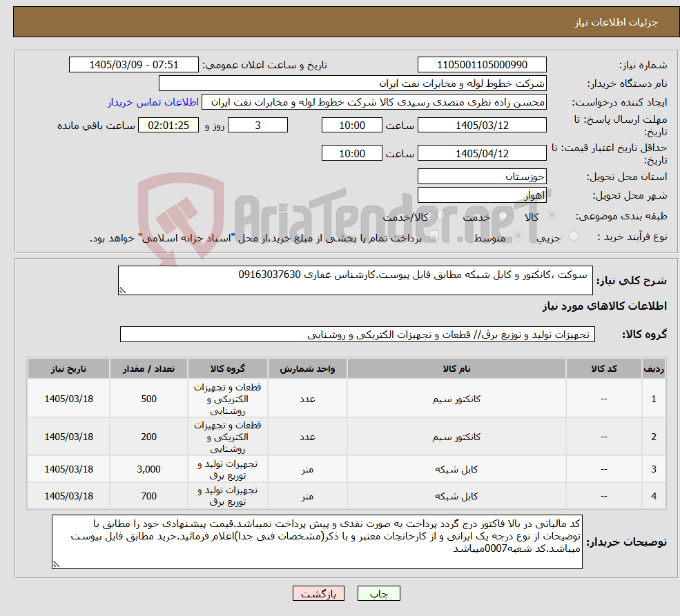Screen dimensions: 680x616
Task: Click کانکتور سیم in row 1
Action: (x=456, y=399)
